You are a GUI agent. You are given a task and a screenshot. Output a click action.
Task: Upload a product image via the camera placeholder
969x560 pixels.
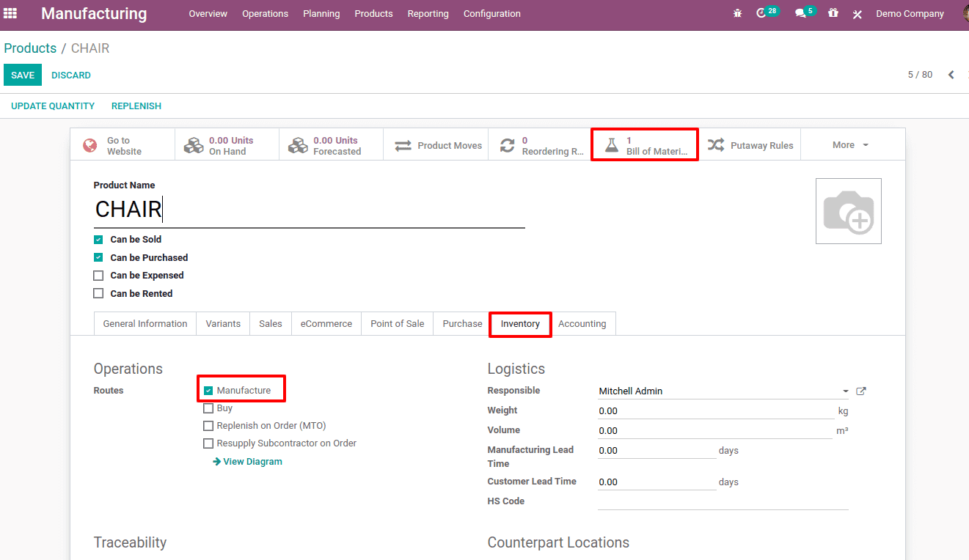[x=849, y=211]
